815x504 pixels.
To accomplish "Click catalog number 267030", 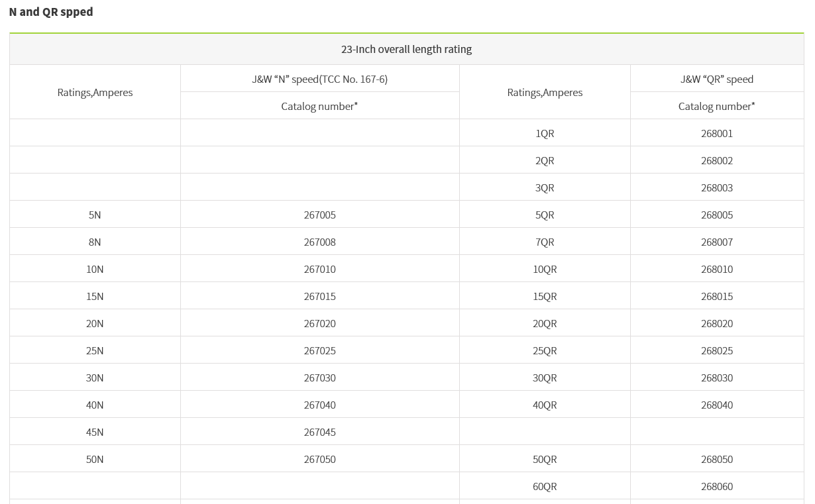I will 319,378.
